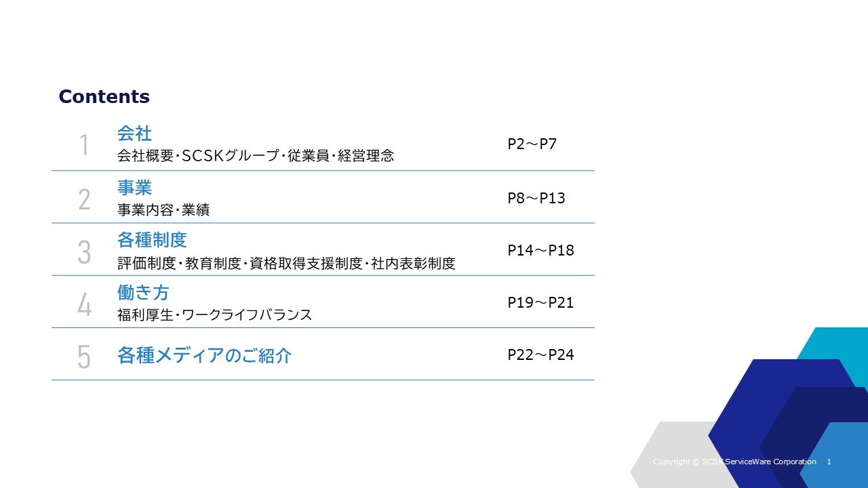Click the large number 2 marker
This screenshot has width=868, height=488.
pos(84,199)
